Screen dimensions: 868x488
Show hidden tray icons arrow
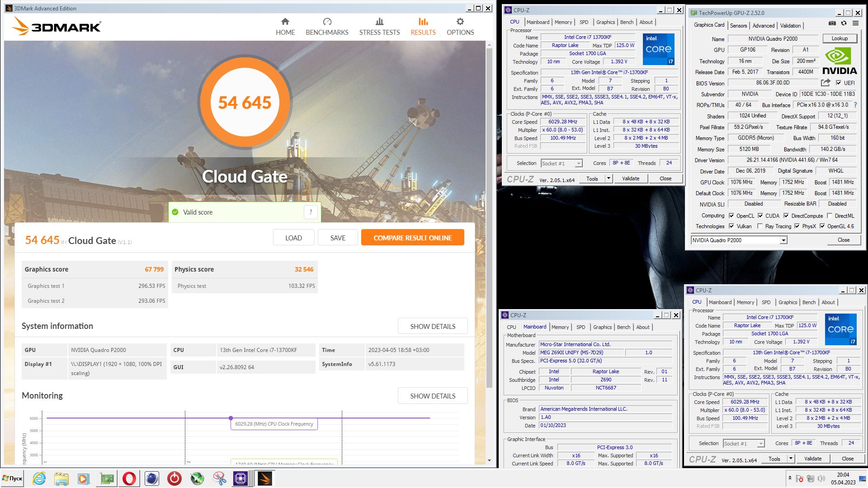790,478
